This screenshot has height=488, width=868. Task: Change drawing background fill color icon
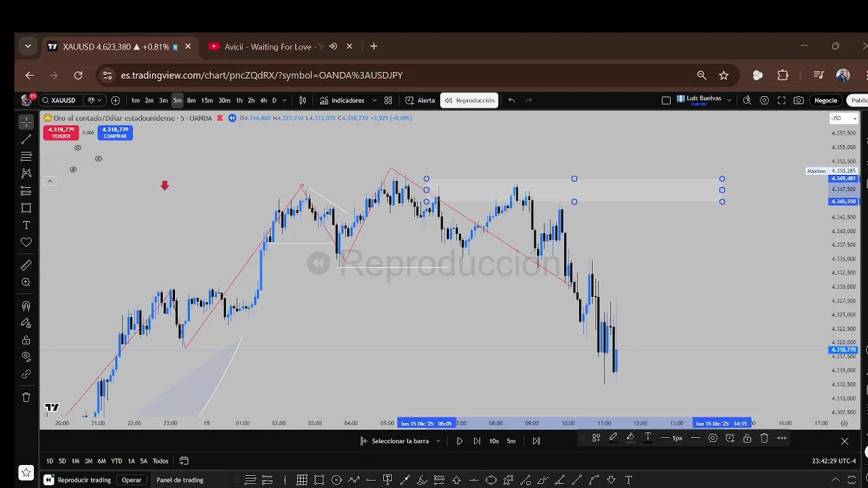click(x=630, y=438)
